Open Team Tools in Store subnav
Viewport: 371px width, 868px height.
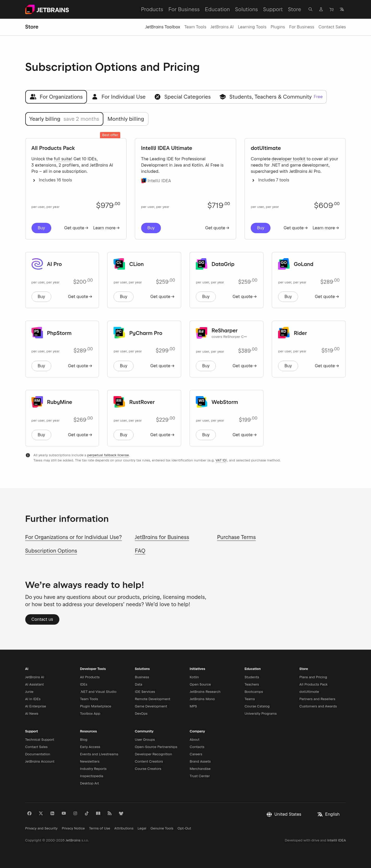coord(195,27)
